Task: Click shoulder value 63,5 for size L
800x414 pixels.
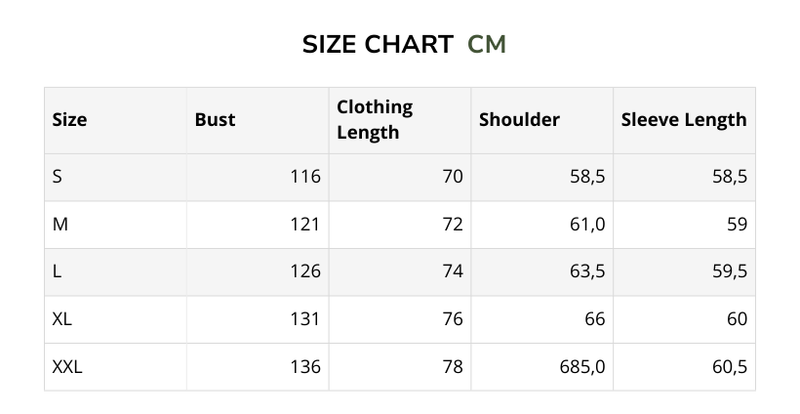Action: point(585,272)
